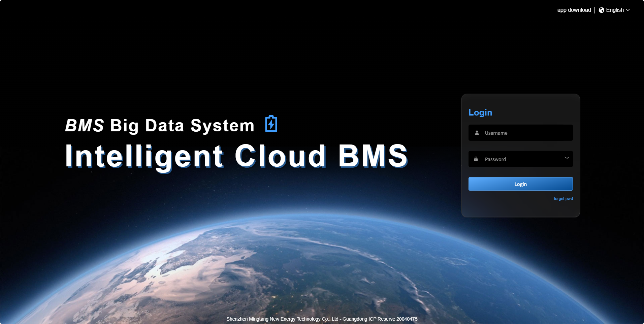Click the battery icon beside BMS Big Data System
The image size is (644, 324).
[x=270, y=124]
